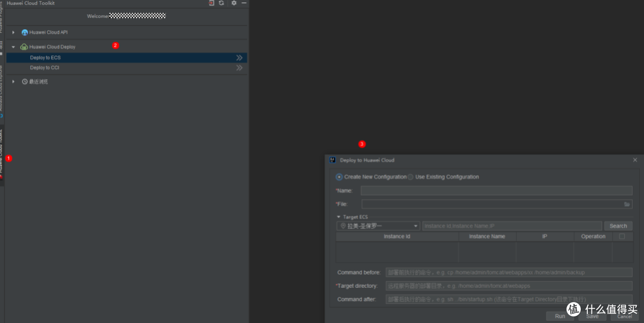This screenshot has height=323, width=644.
Task: Expand the Huawei Cloud API node
Action: pyautogui.click(x=14, y=32)
